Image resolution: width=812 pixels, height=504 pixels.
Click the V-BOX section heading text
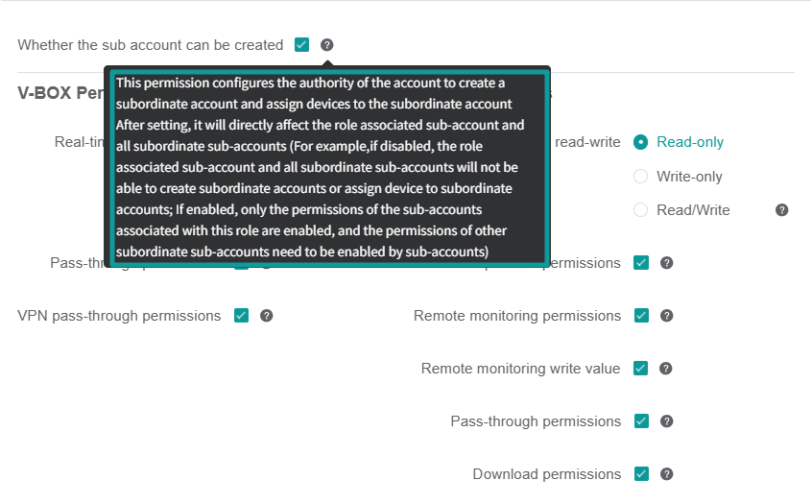pyautogui.click(x=60, y=93)
